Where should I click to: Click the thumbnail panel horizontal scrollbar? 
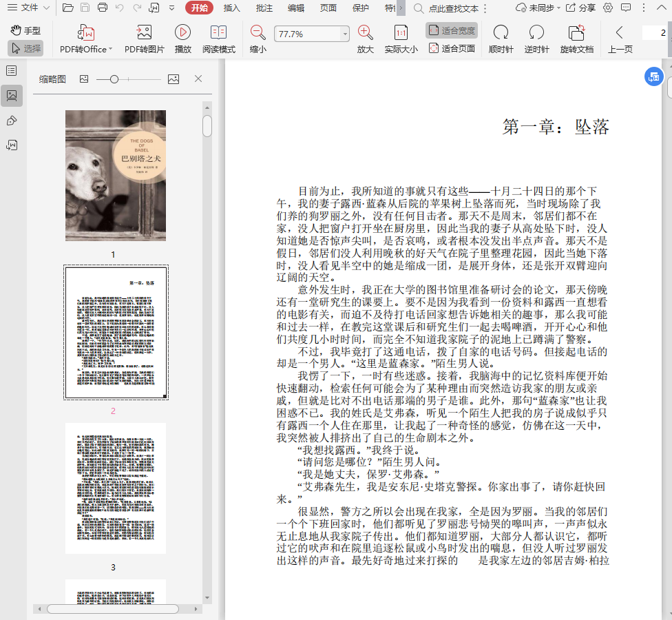tap(113, 609)
